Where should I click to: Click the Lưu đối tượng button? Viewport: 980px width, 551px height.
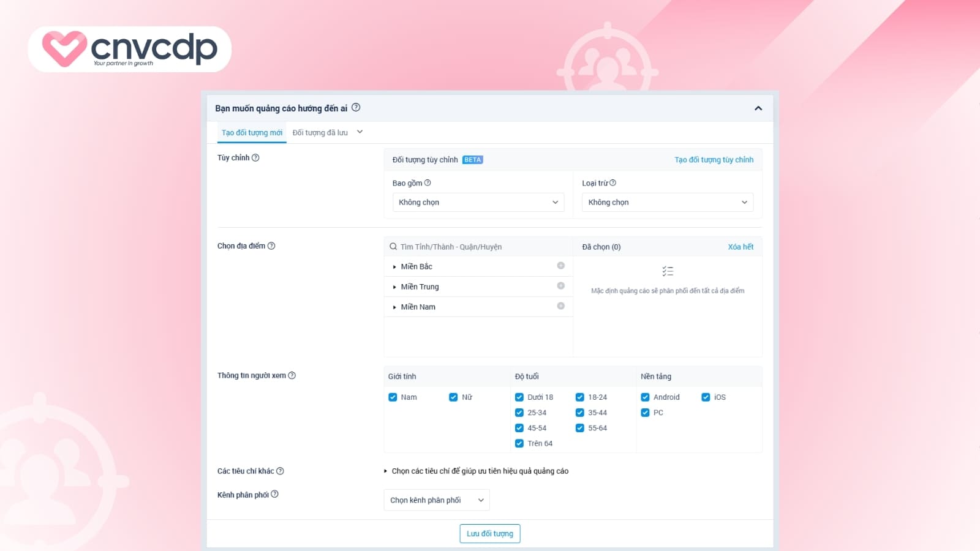490,534
